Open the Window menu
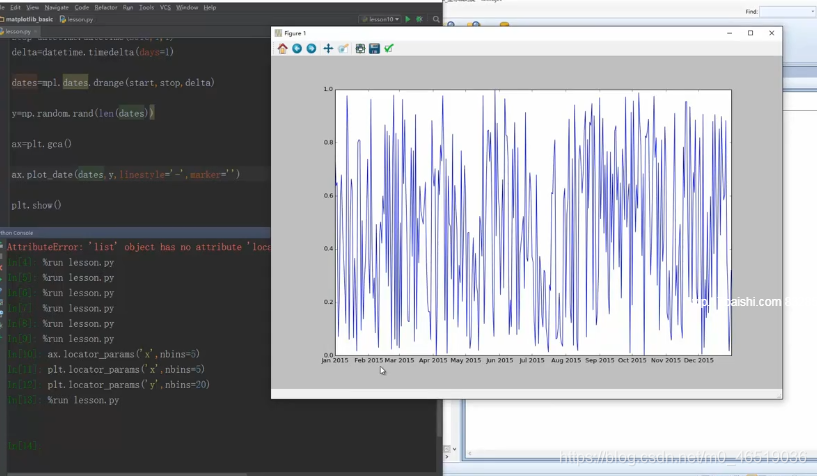The height and width of the screenshot is (476, 817). click(x=187, y=7)
